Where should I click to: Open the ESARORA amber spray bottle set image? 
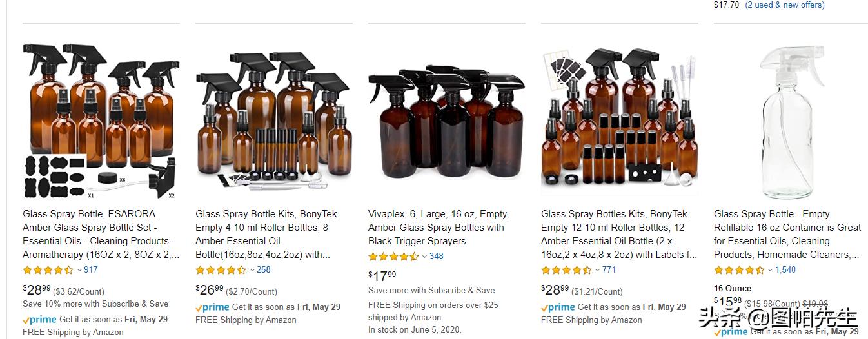coord(101,121)
